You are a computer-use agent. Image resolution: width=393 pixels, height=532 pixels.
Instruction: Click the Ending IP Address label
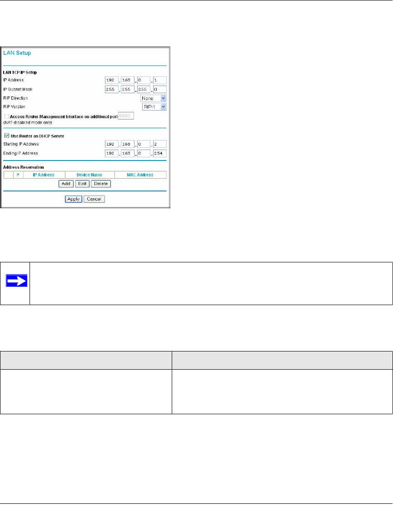21,153
